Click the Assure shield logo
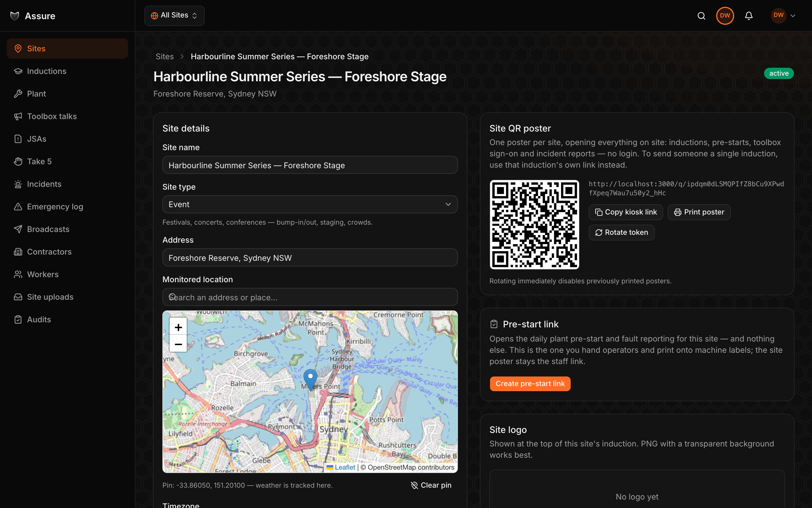The image size is (812, 508). [x=15, y=16]
